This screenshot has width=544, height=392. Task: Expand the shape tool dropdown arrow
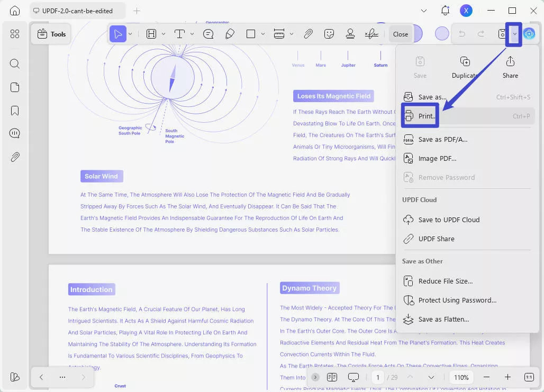(x=263, y=34)
